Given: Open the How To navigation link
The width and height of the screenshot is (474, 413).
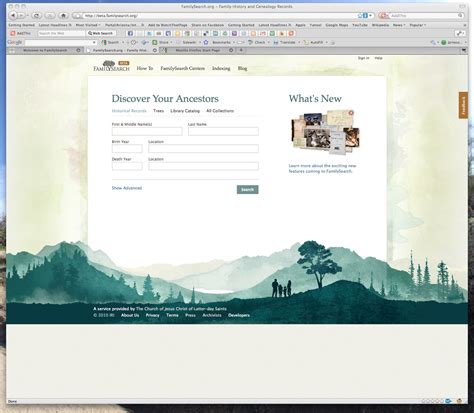Looking at the screenshot, I should 145,68.
